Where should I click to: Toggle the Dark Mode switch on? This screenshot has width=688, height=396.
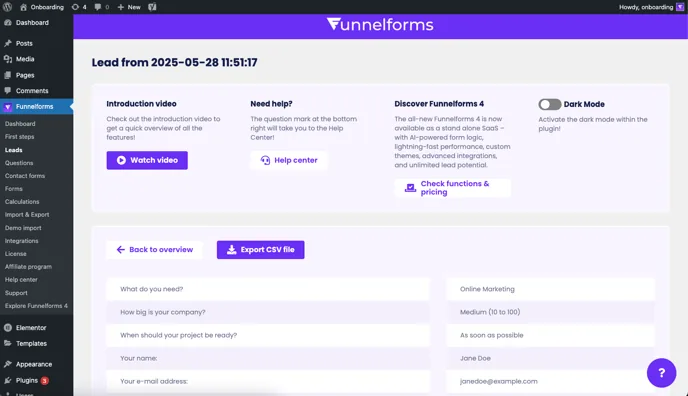coord(550,104)
